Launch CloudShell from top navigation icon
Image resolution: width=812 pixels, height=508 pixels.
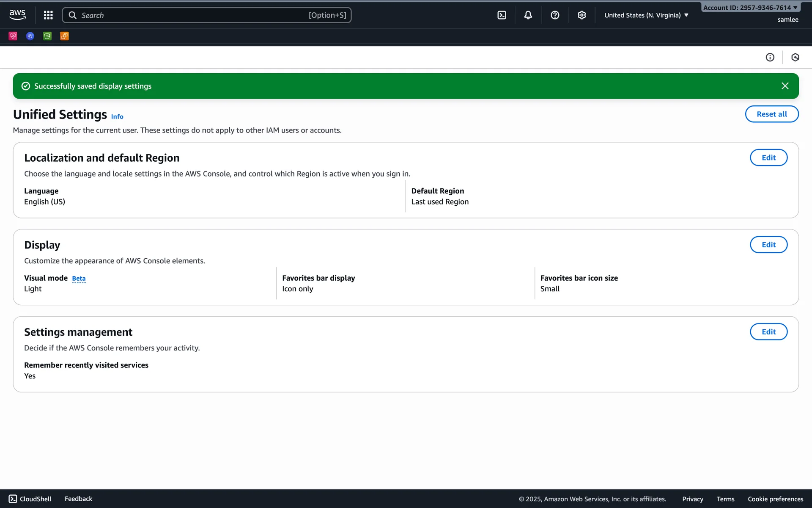tap(502, 15)
